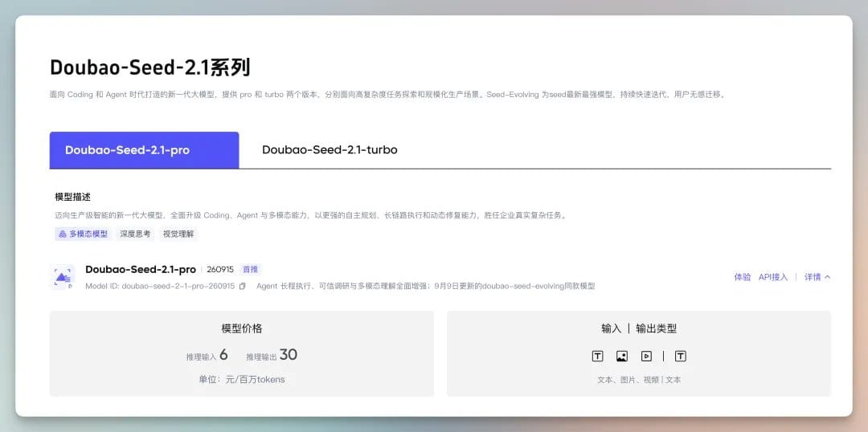This screenshot has height=432, width=868.
Task: Open the API接入 link
Action: pyautogui.click(x=773, y=276)
